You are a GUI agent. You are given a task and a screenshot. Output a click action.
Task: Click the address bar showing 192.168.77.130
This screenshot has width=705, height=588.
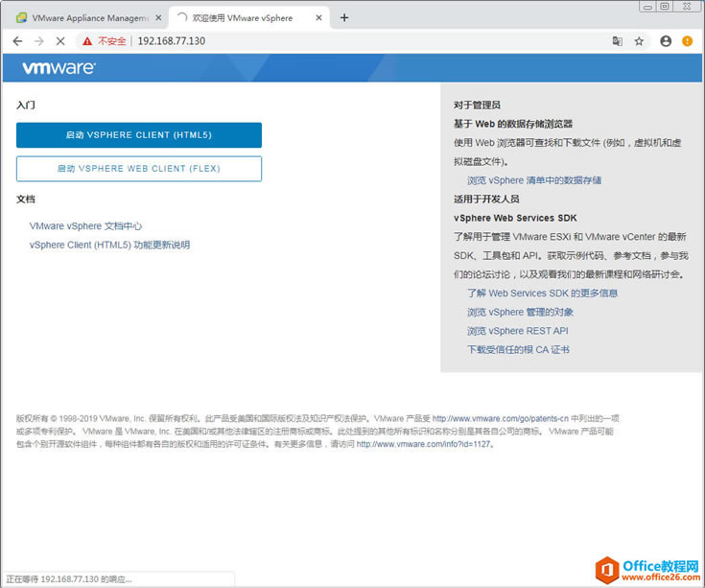(x=172, y=41)
